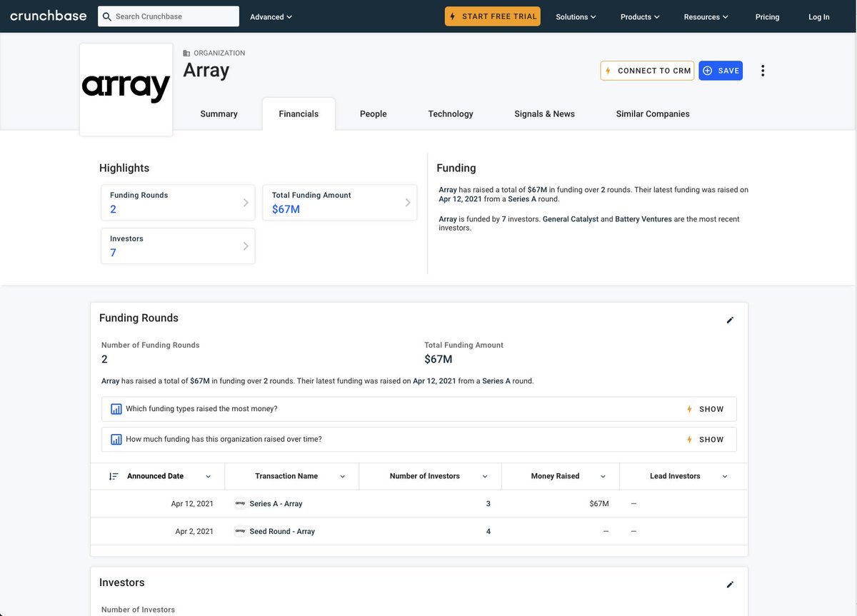Screen dimensions: 857x616
Task: Click the organization type icon above Array
Action: [x=186, y=53]
